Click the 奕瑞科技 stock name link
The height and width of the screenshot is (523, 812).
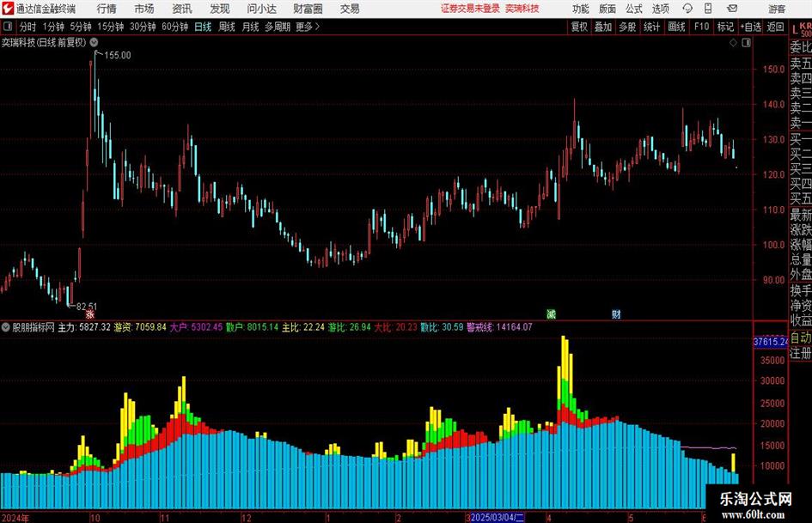click(522, 9)
